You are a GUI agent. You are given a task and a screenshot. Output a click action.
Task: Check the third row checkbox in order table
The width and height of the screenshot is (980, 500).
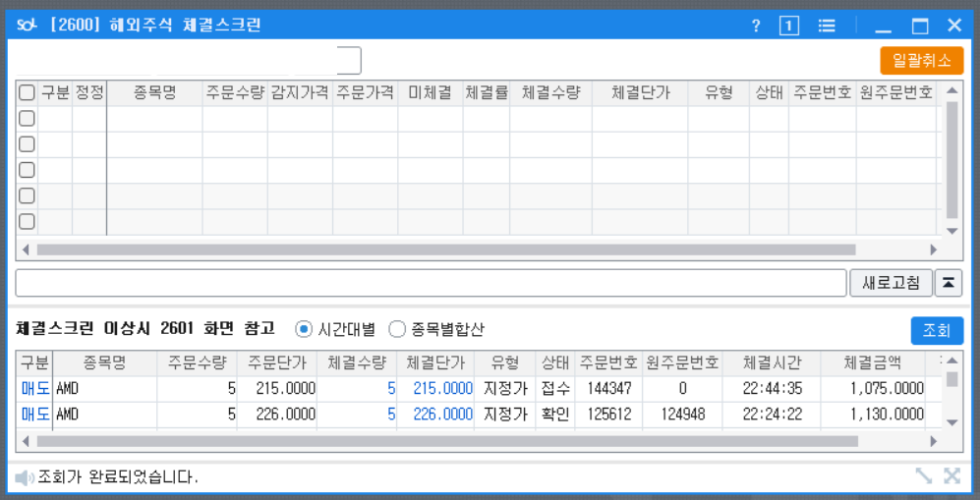pyautogui.click(x=27, y=170)
